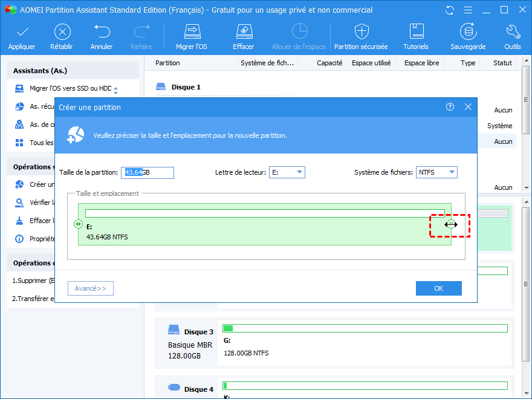Click the Refaire redo icon
Screen dimensions: 532x399
click(x=142, y=31)
